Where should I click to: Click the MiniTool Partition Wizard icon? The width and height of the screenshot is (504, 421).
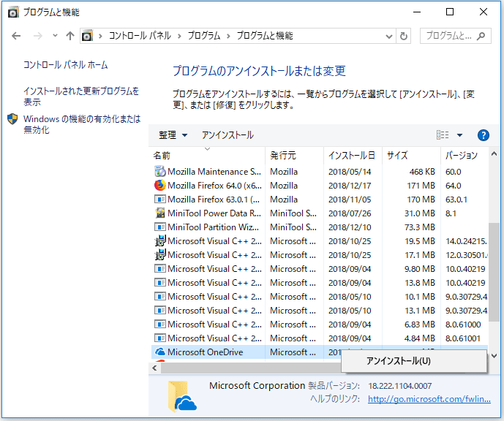(159, 227)
